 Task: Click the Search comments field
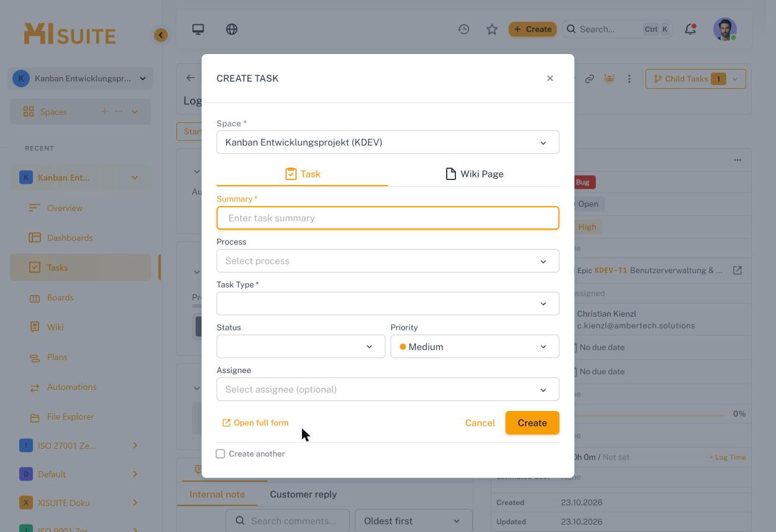[288, 521]
